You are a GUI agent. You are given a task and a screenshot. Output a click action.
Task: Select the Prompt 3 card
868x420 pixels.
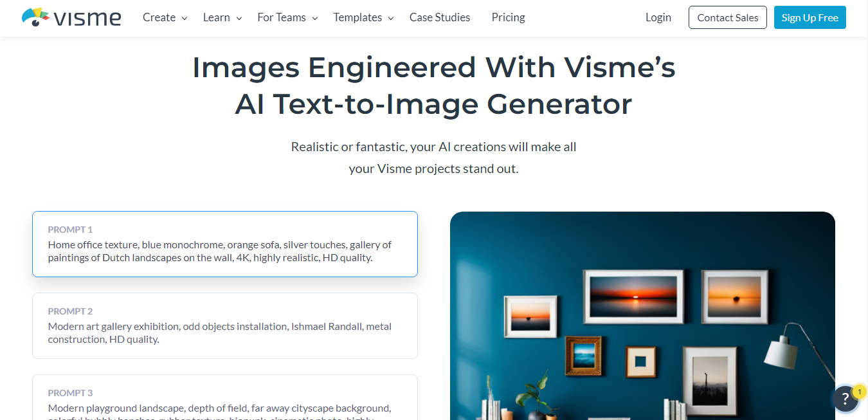225,397
